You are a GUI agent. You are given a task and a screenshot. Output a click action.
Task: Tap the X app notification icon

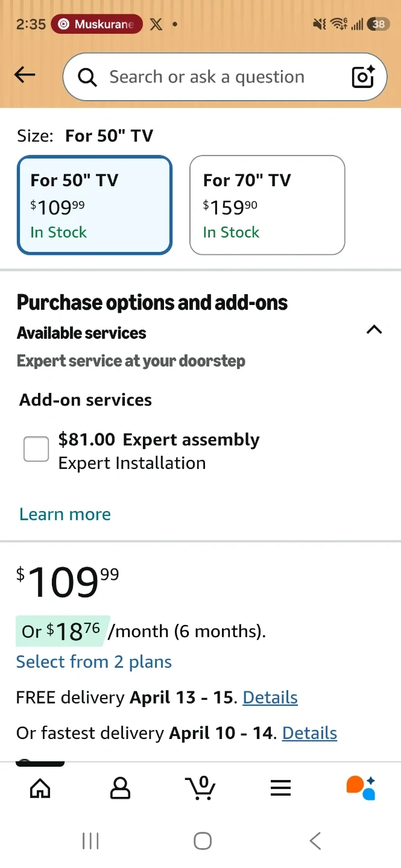[x=156, y=25]
